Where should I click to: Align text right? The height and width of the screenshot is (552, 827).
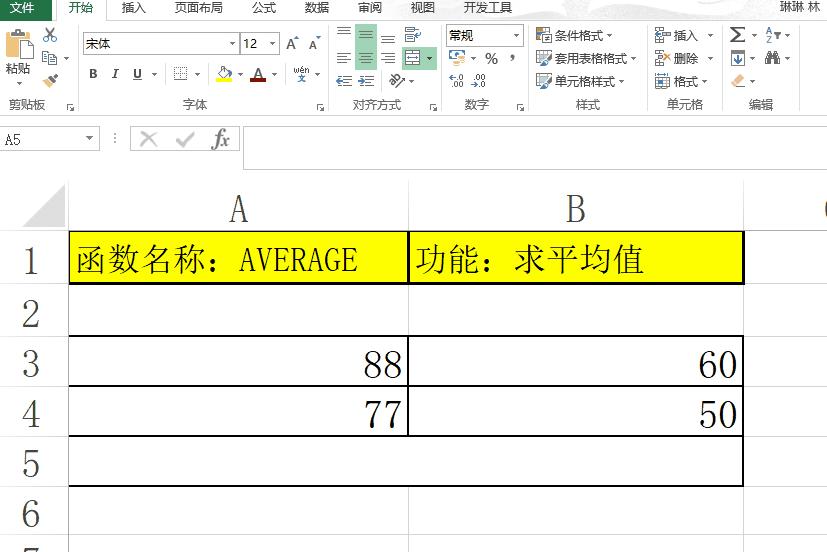388,58
